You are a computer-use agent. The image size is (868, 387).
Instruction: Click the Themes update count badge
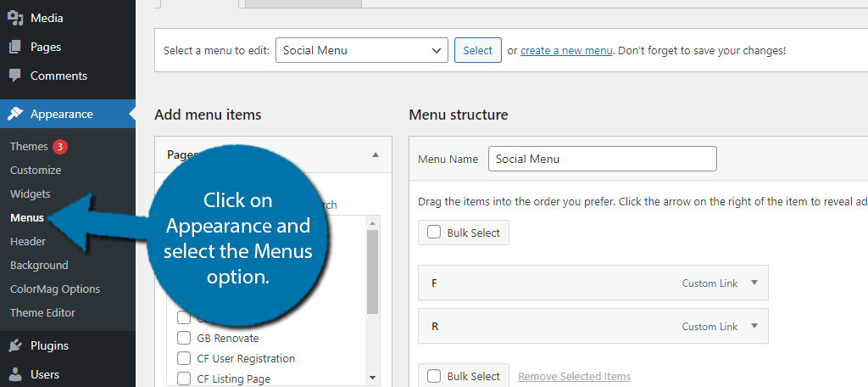coord(60,146)
